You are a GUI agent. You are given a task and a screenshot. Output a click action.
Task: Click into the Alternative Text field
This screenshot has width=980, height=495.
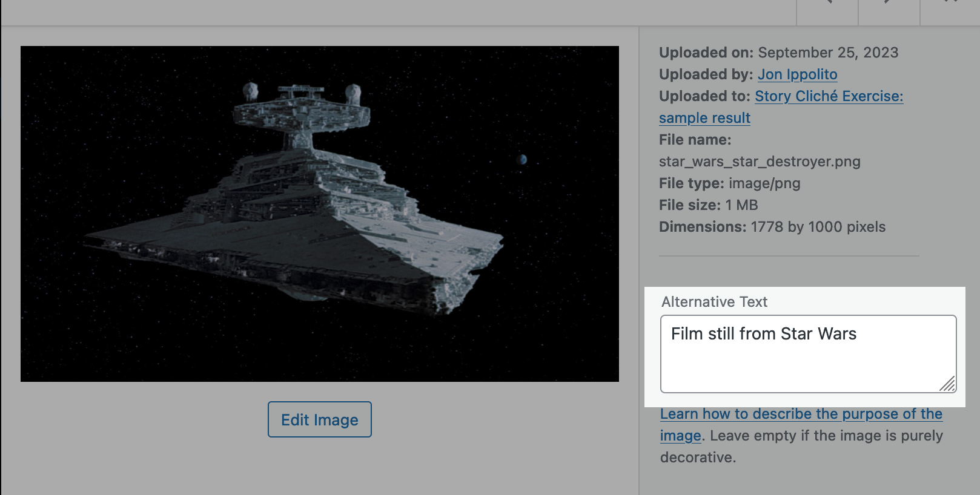809,354
